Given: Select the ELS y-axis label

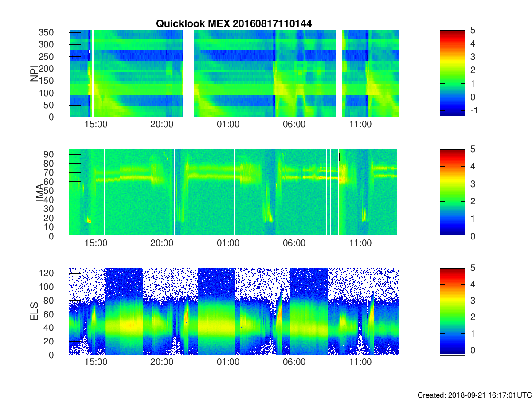Looking at the screenshot, I should point(34,311).
